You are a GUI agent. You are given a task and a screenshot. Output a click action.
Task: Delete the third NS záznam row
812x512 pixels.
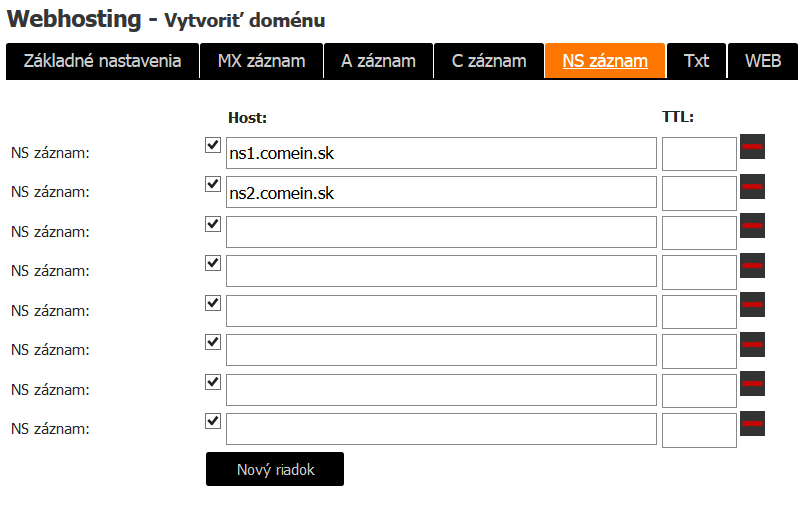click(x=752, y=226)
